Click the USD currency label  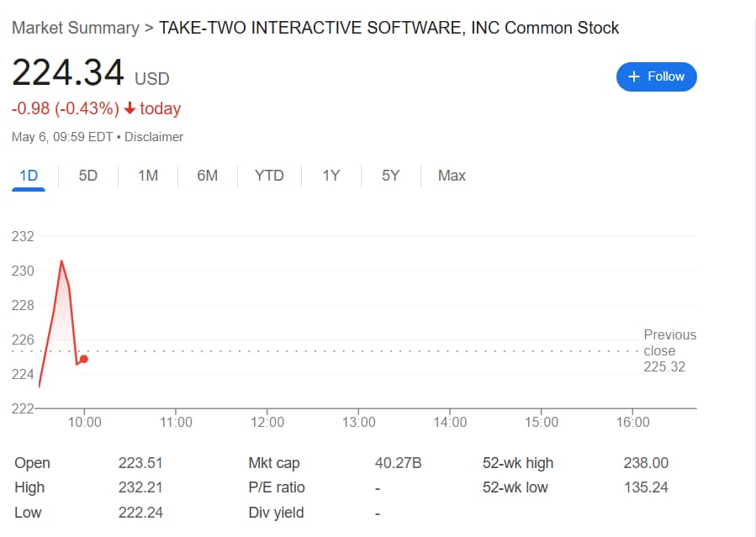(152, 78)
